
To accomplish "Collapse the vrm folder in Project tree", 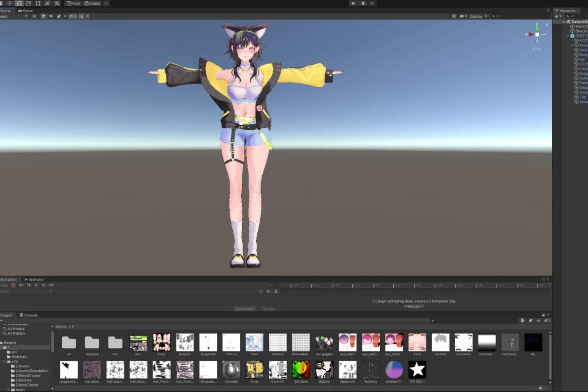I will (4, 361).
